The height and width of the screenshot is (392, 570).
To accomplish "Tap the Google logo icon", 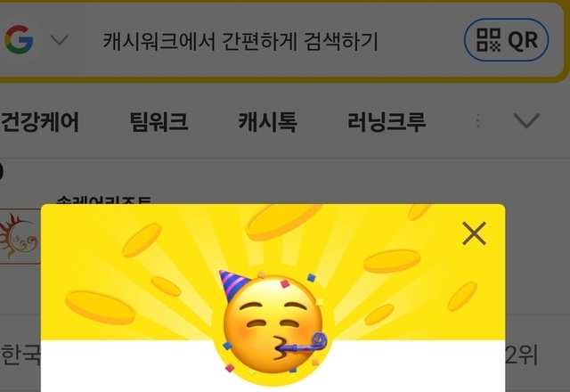I will click(19, 39).
